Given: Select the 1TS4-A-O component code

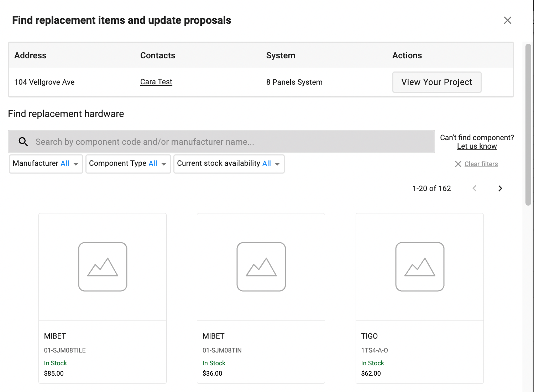Looking at the screenshot, I should [375, 350].
